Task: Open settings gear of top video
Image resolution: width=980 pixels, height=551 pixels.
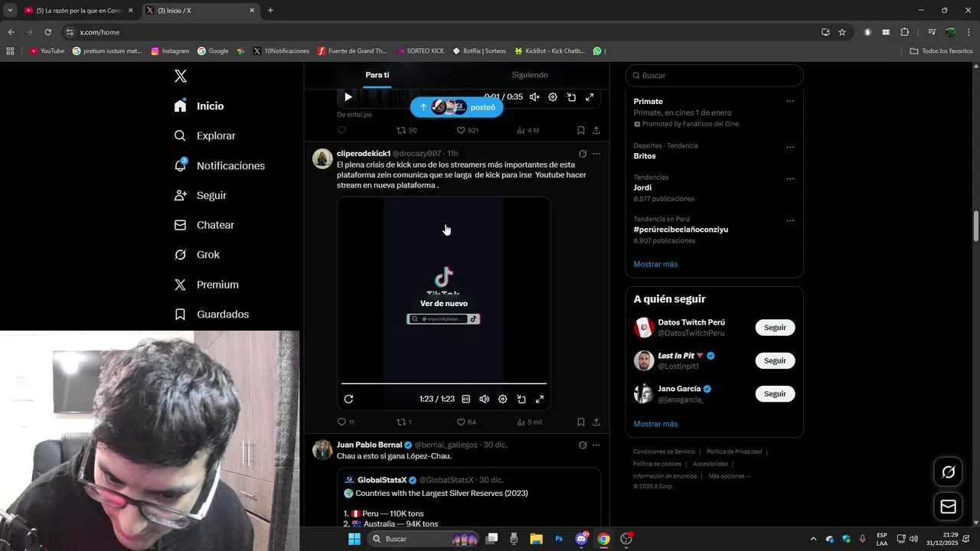Action: click(553, 97)
